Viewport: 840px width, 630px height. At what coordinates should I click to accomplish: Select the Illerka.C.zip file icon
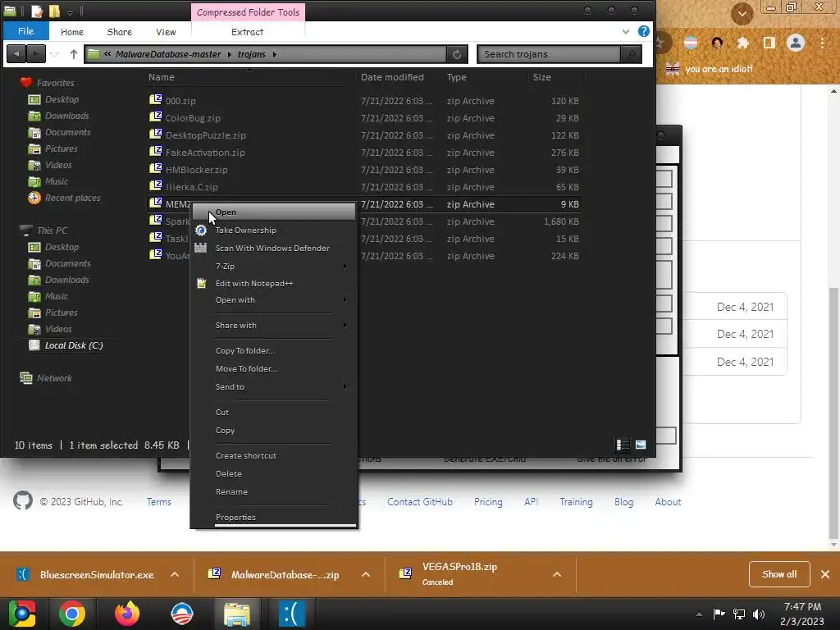point(155,185)
